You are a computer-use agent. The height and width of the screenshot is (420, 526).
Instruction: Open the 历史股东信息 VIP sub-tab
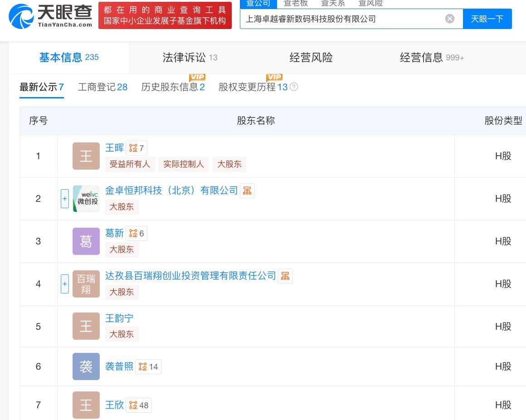173,87
